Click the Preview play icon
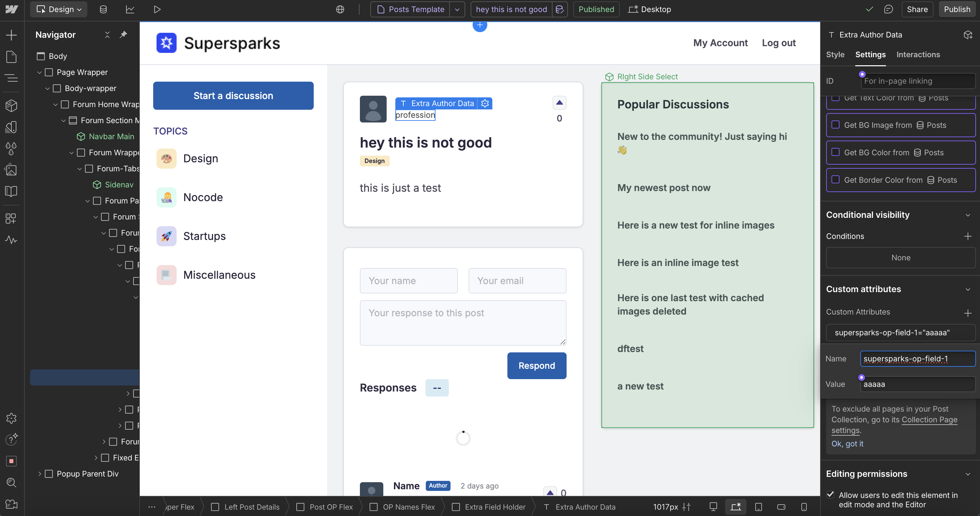Screen dimensions: 980x516 157,9
